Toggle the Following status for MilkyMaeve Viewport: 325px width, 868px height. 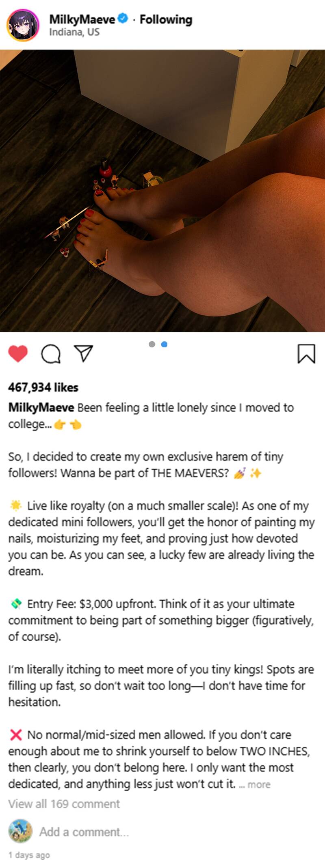(166, 19)
